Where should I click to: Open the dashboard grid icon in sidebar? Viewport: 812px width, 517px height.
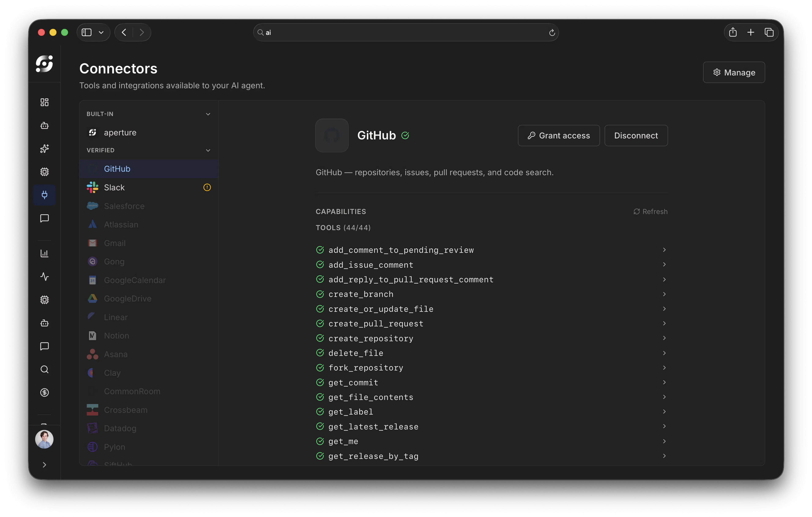44,102
